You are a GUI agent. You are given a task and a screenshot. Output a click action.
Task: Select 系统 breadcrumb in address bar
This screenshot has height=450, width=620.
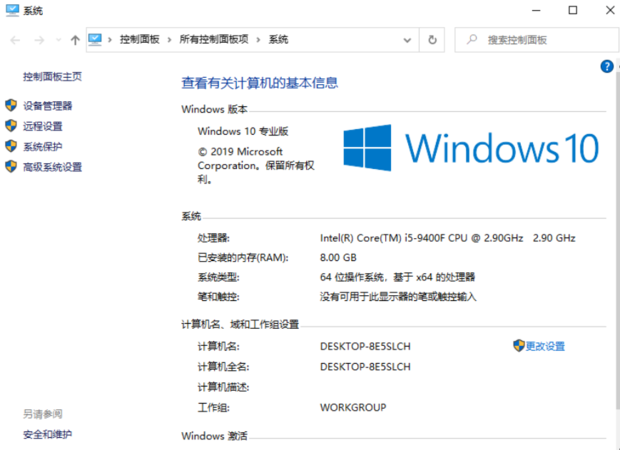click(278, 40)
